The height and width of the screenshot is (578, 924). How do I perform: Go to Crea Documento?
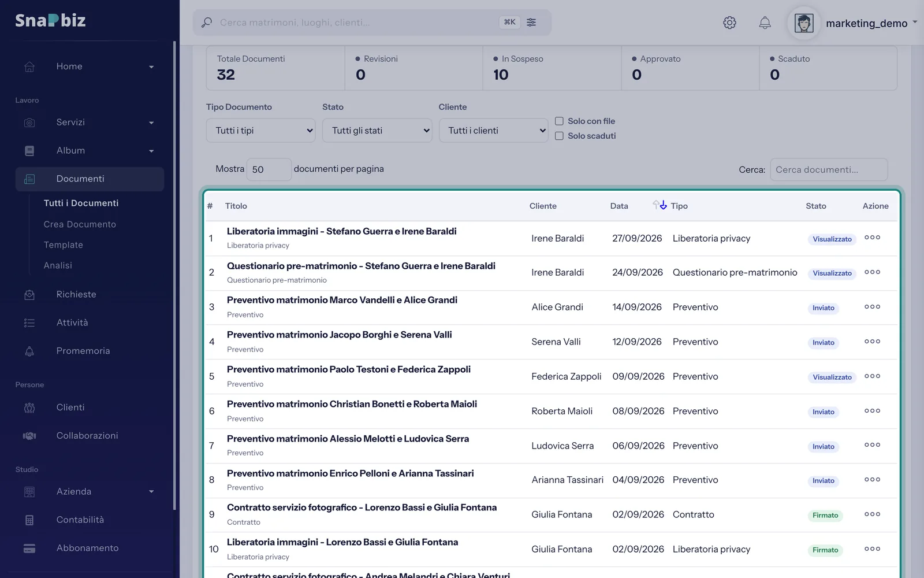[x=80, y=224]
